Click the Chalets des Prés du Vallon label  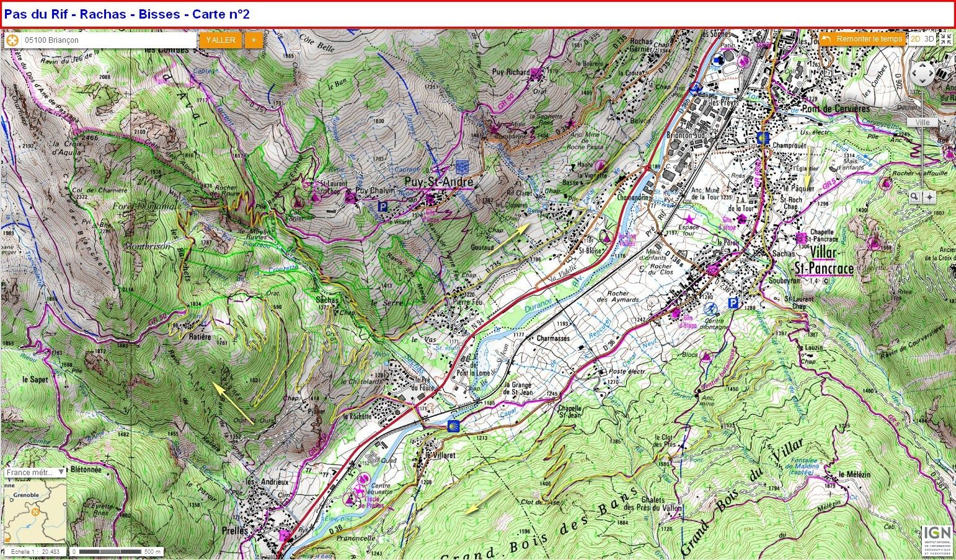click(653, 504)
